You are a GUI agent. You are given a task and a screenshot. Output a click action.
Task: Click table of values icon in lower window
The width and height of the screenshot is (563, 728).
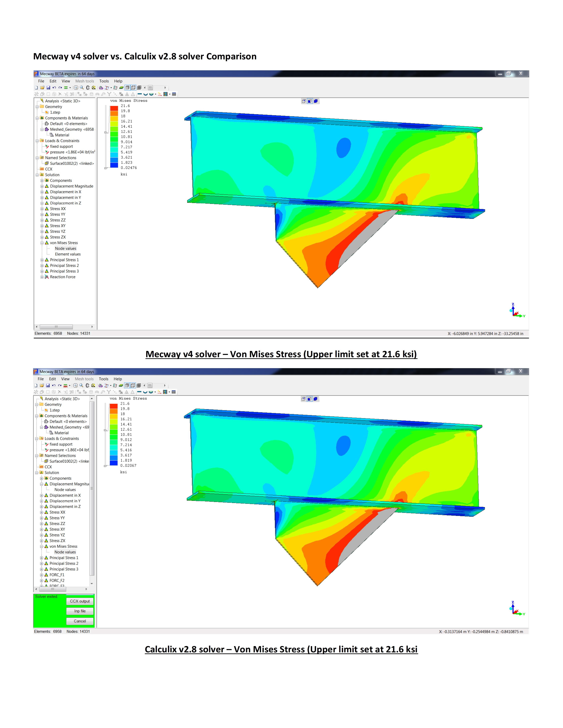[x=173, y=392]
